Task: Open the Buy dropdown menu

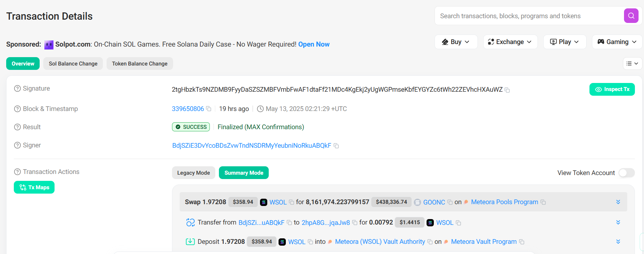Action: pos(456,42)
